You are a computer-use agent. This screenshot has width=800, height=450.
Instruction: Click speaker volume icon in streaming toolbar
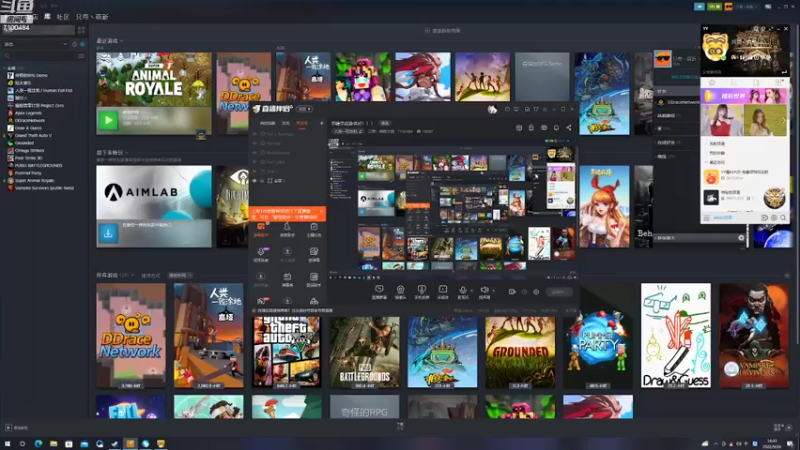coord(484,290)
